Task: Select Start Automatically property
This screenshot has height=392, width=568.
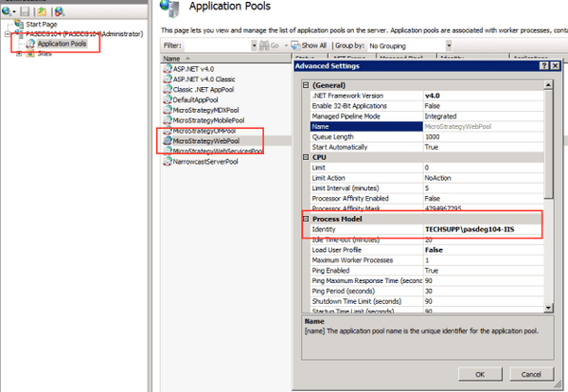Action: click(x=427, y=147)
